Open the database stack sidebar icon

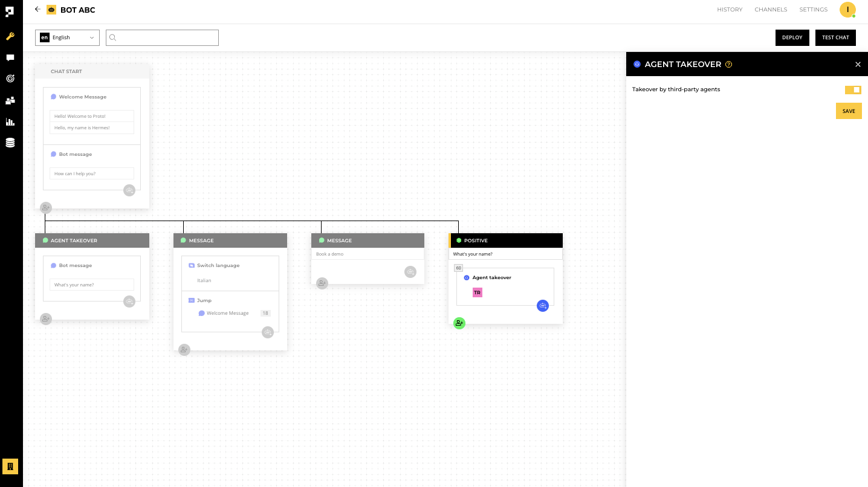[x=10, y=143]
